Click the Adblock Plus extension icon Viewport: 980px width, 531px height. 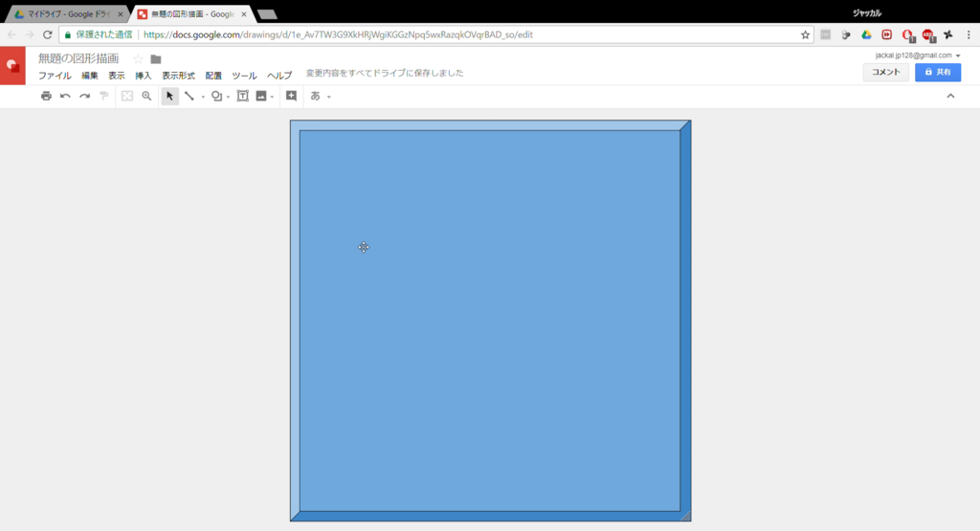[928, 35]
